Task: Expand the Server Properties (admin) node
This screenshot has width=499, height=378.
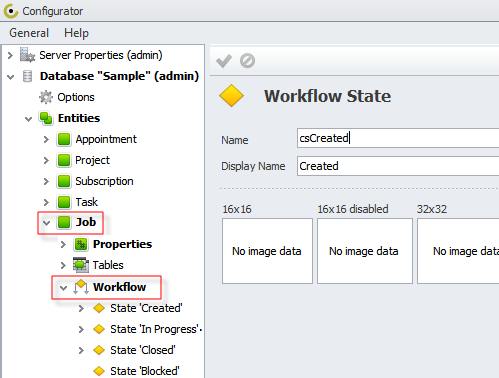Action: [x=10, y=55]
